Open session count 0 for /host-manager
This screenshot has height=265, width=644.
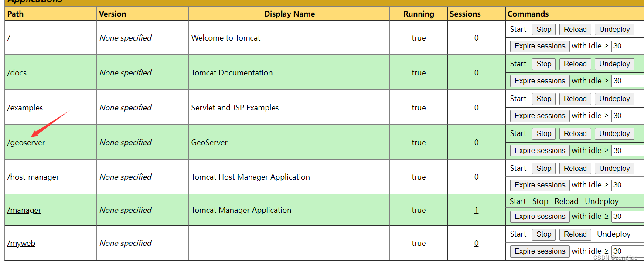(476, 177)
